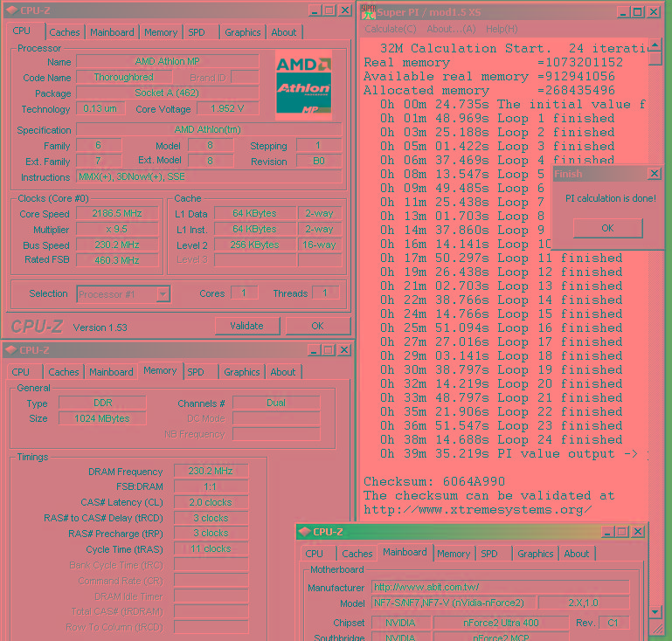Viewport: 672px width, 641px height.
Task: Open Caches tab in top CPU-Z window
Action: pyautogui.click(x=65, y=32)
